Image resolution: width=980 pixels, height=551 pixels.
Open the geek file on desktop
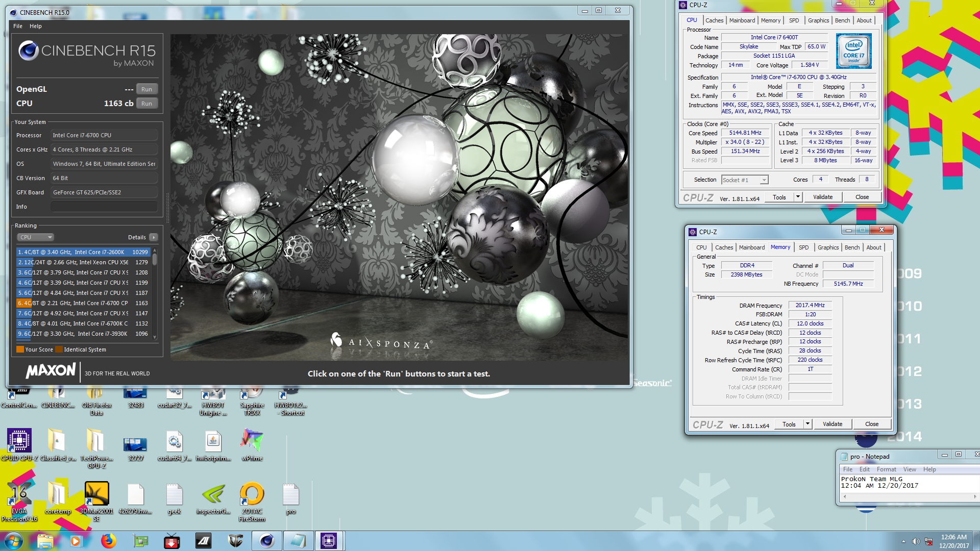174,497
